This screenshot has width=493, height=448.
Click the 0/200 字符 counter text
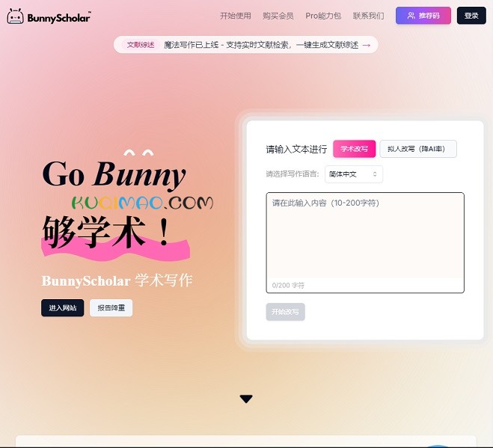click(x=288, y=285)
